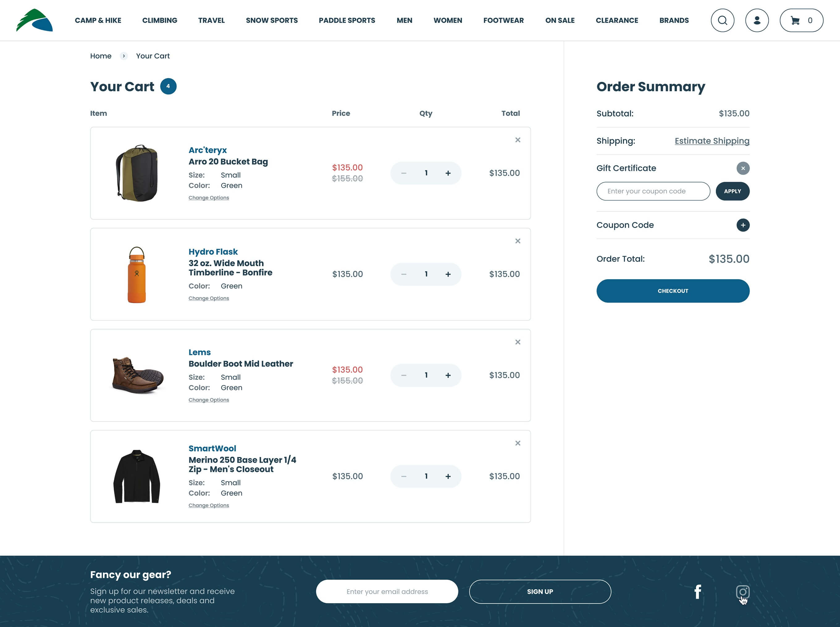Remove Arc'teryx Arro 20 Bucket Bag item
840x627 pixels.
tap(518, 140)
